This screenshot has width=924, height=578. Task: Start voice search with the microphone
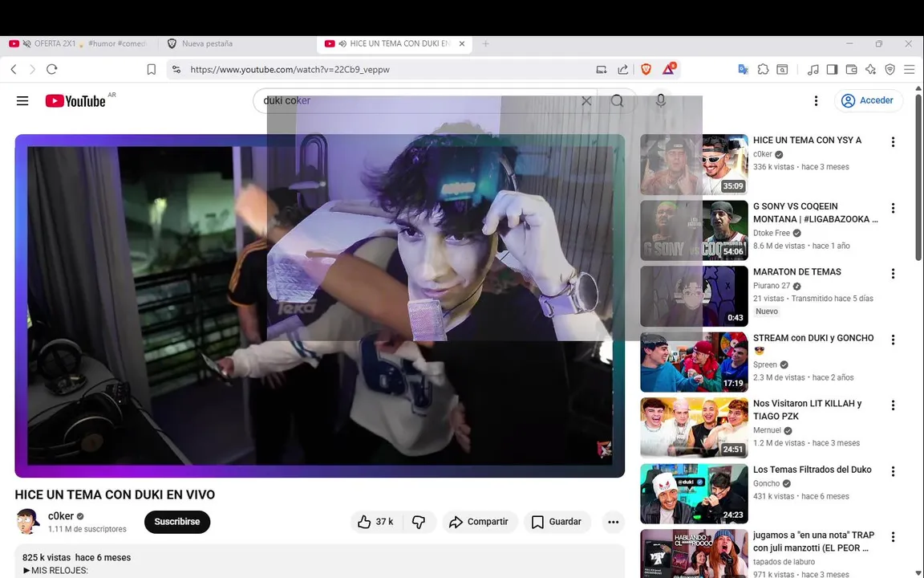(661, 101)
